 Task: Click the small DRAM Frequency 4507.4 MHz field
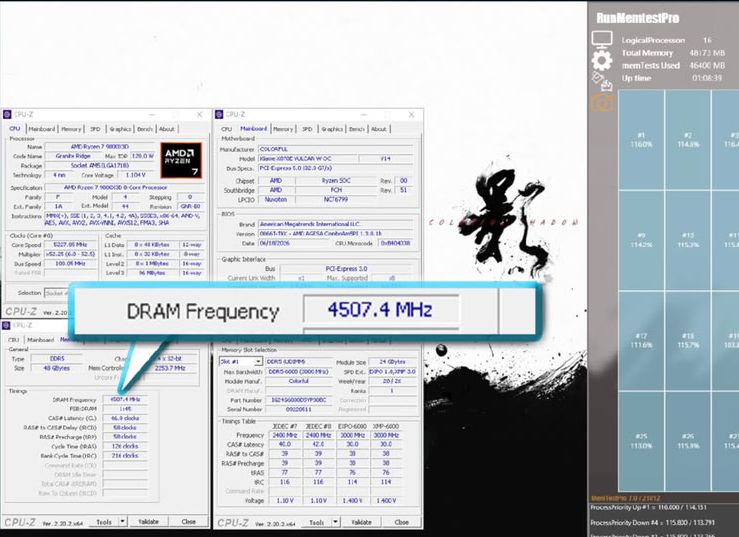[125, 399]
